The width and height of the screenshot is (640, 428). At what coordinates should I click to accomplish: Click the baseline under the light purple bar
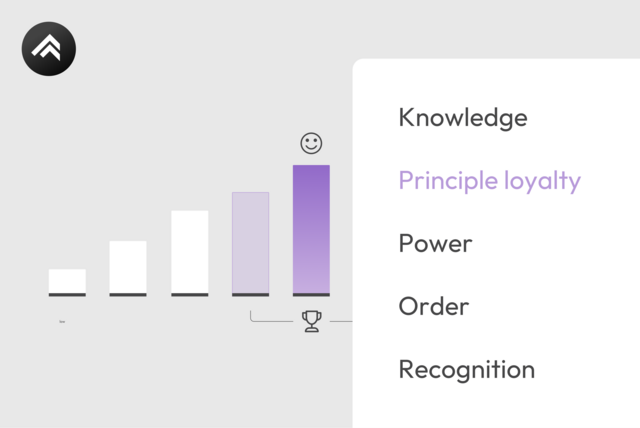250,295
